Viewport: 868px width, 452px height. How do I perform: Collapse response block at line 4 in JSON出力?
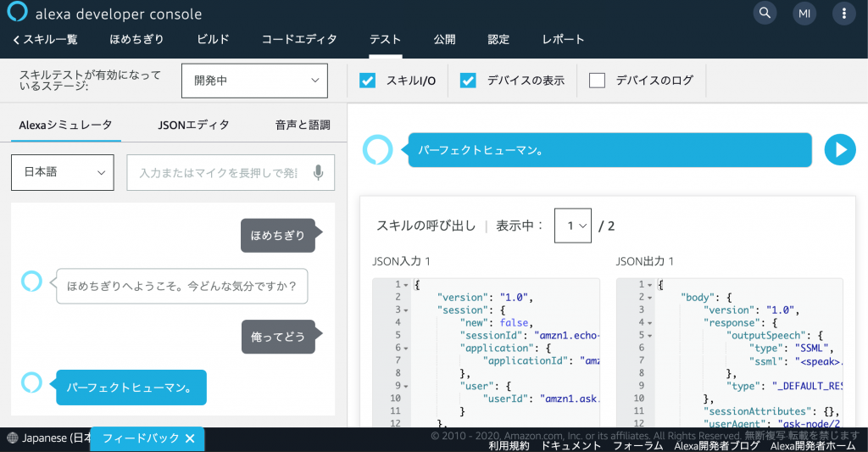[x=649, y=323]
